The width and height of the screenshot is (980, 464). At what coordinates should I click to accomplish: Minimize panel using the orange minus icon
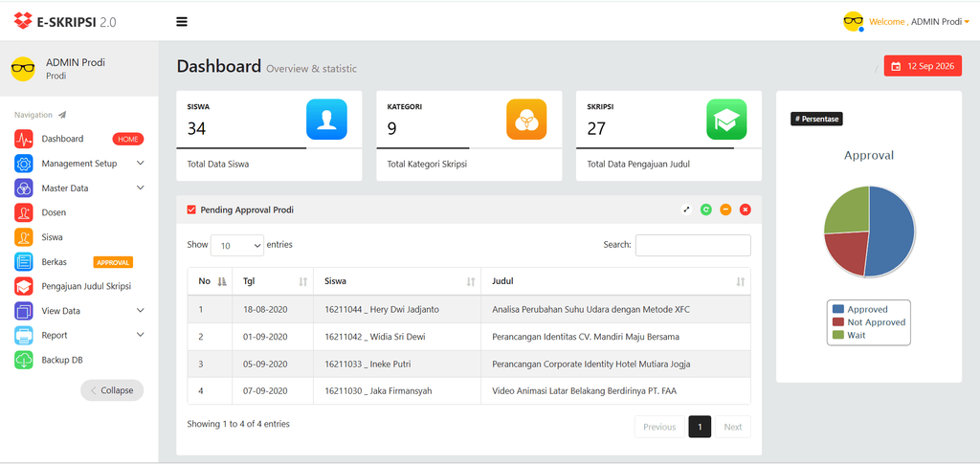point(725,210)
